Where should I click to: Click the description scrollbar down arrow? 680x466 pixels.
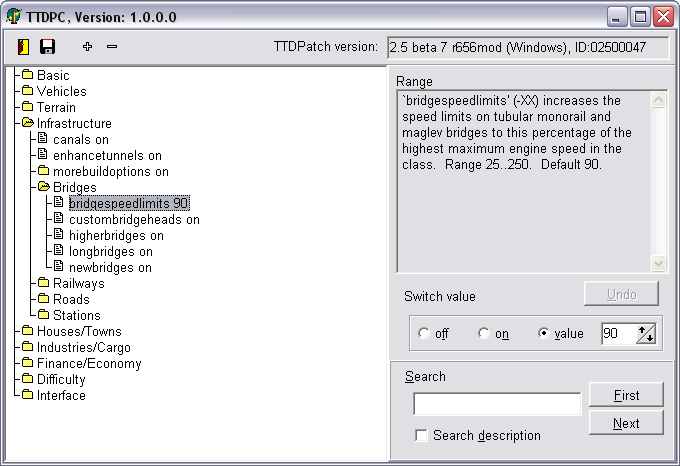pyautogui.click(x=658, y=263)
